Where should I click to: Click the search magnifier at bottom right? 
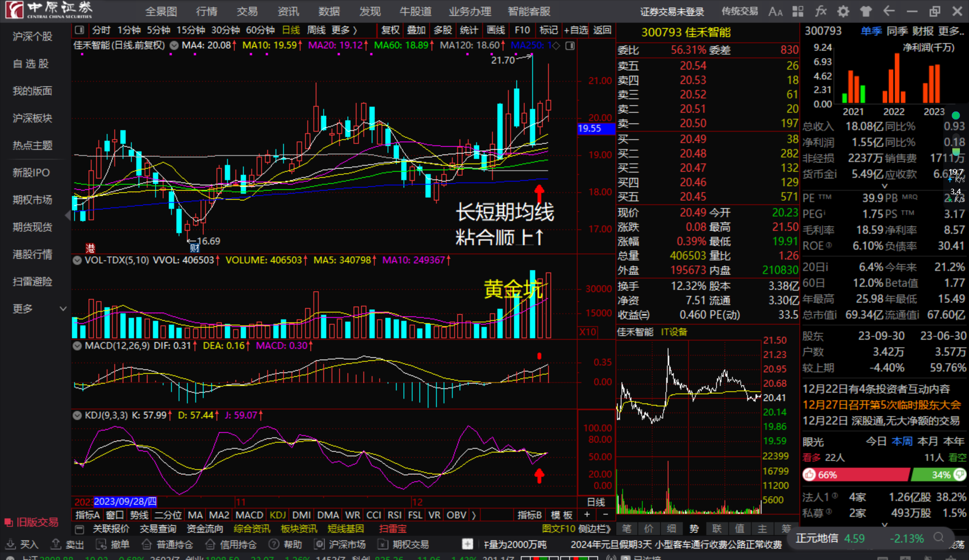[939, 538]
